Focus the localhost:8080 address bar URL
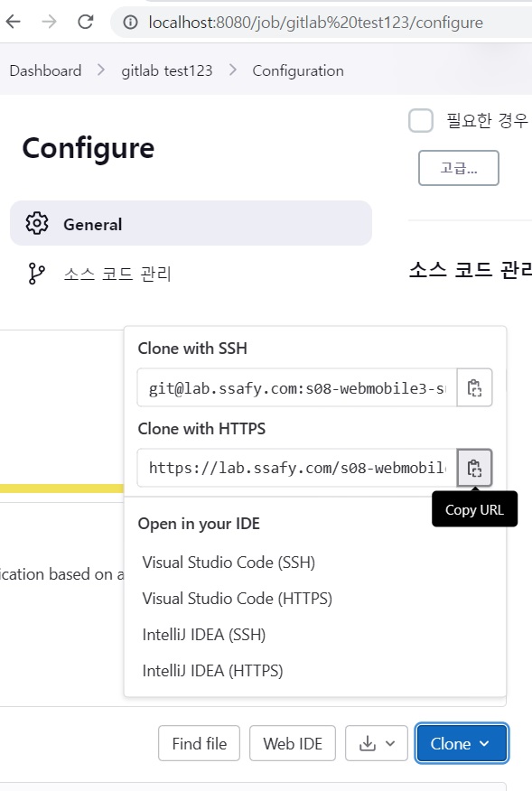The width and height of the screenshot is (532, 791). pos(315,23)
